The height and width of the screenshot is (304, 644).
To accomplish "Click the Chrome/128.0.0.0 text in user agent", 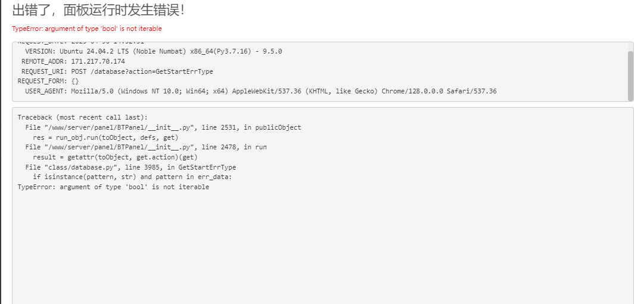I will coord(412,91).
